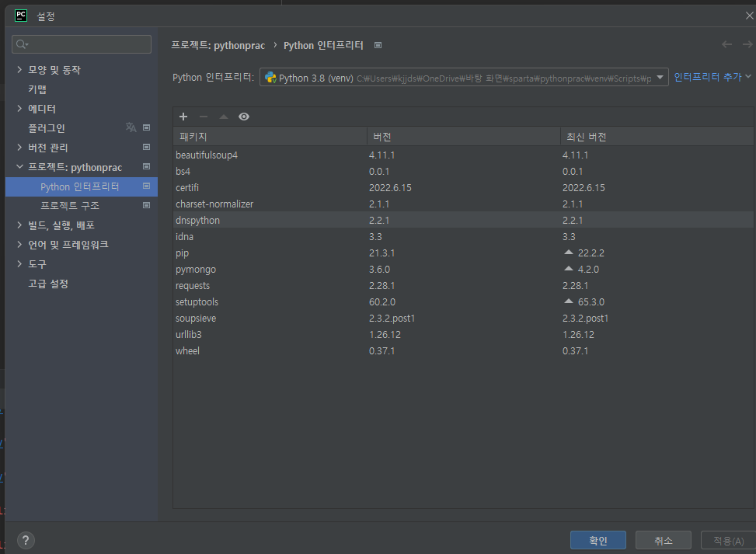Open the 인터프리터 추가 dropdown link
The image size is (756, 554).
pos(712,77)
